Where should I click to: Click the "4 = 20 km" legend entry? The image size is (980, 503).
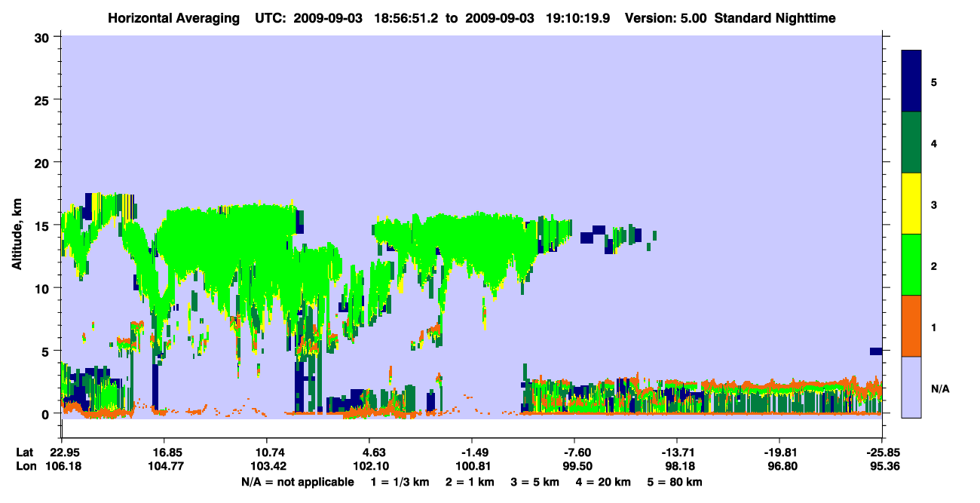pyautogui.click(x=602, y=482)
